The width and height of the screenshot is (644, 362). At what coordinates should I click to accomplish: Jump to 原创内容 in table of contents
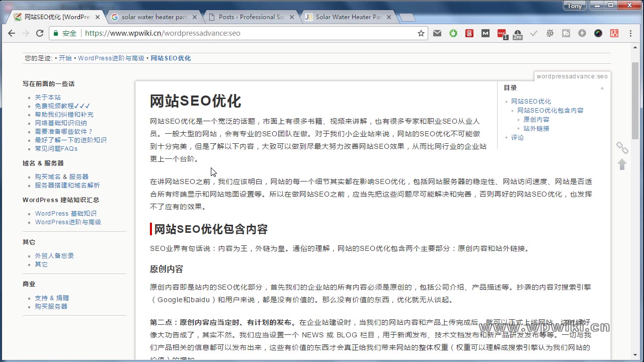tap(536, 120)
